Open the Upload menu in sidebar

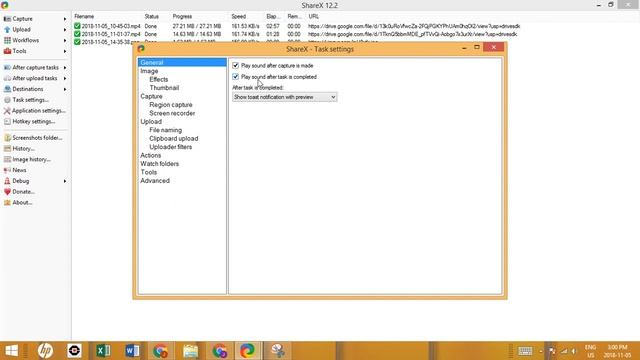click(x=21, y=29)
